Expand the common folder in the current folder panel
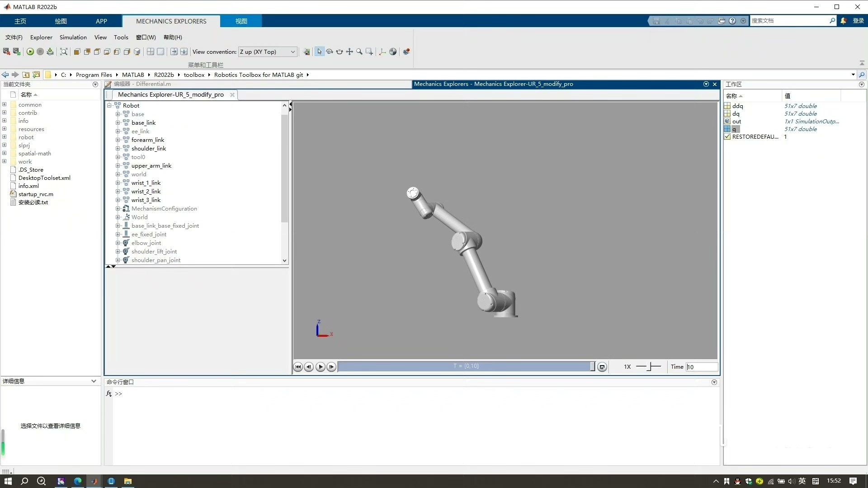This screenshot has width=868, height=488. tap(5, 104)
